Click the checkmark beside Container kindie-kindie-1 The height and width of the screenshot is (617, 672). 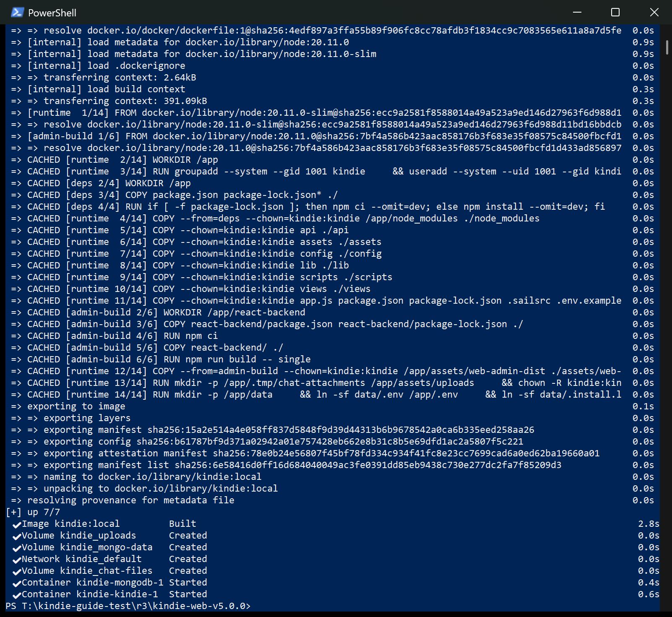tap(17, 595)
